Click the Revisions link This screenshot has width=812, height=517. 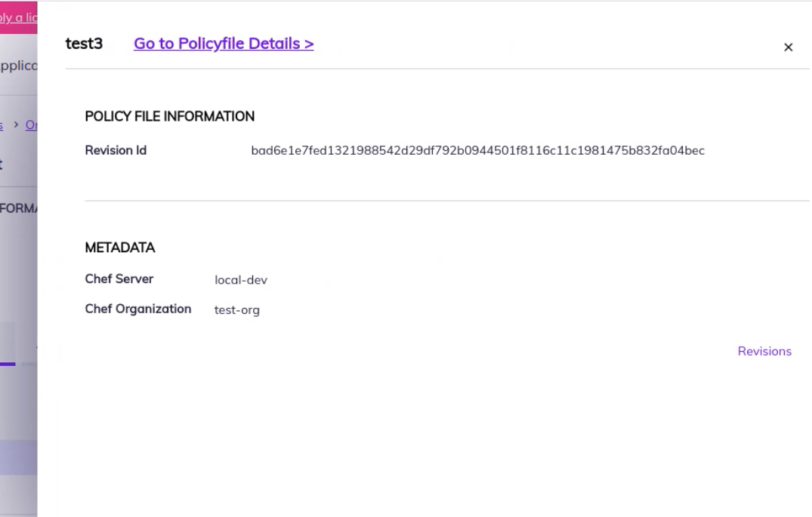764,351
